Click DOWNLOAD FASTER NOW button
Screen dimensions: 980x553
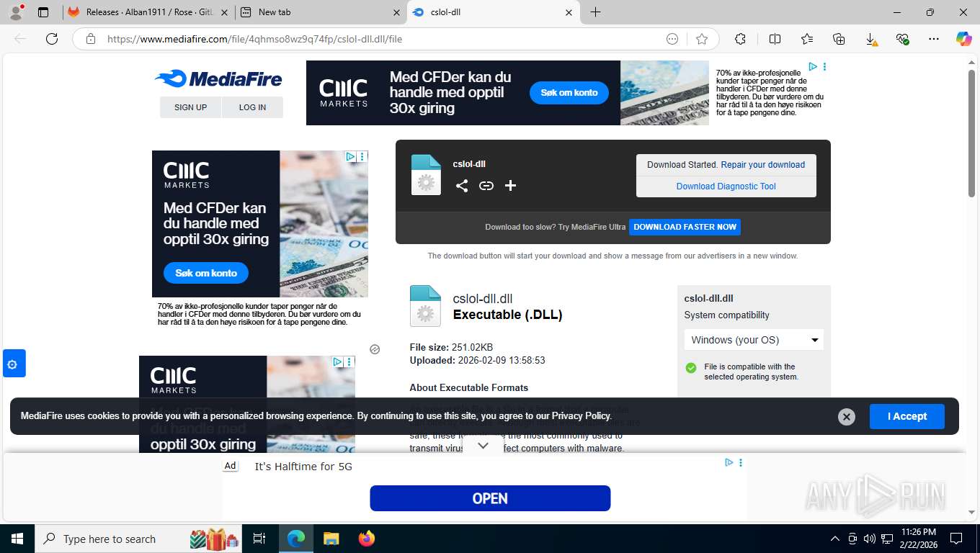point(685,227)
